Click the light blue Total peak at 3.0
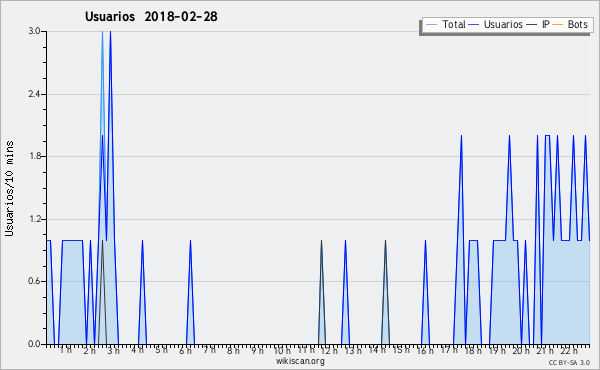The height and width of the screenshot is (370, 600). (102, 34)
